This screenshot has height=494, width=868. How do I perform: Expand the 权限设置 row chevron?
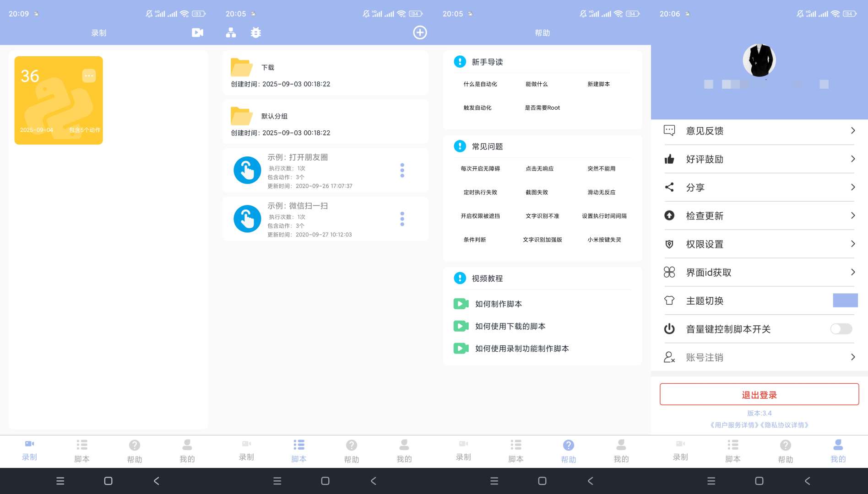click(853, 244)
